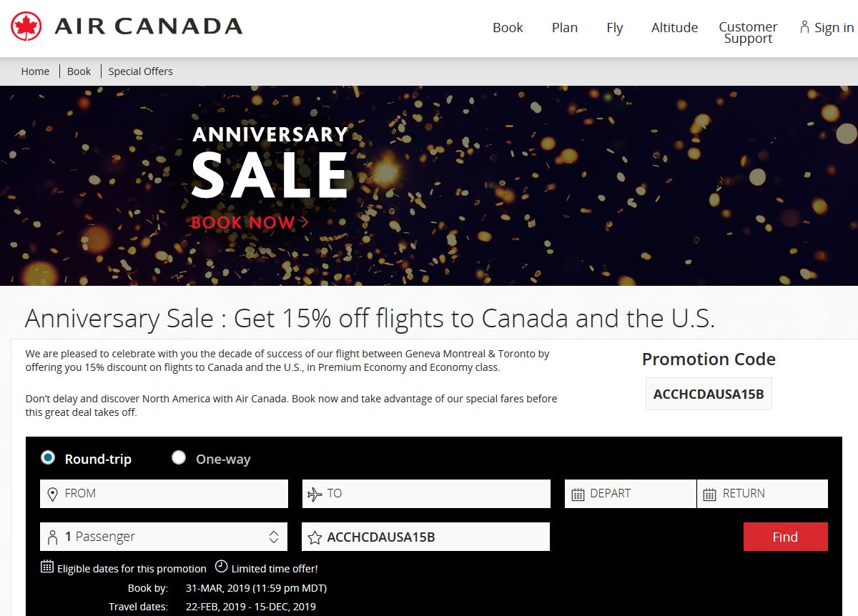Open the Altitude menu in top navigation
Screen dimensions: 858x616
(674, 28)
